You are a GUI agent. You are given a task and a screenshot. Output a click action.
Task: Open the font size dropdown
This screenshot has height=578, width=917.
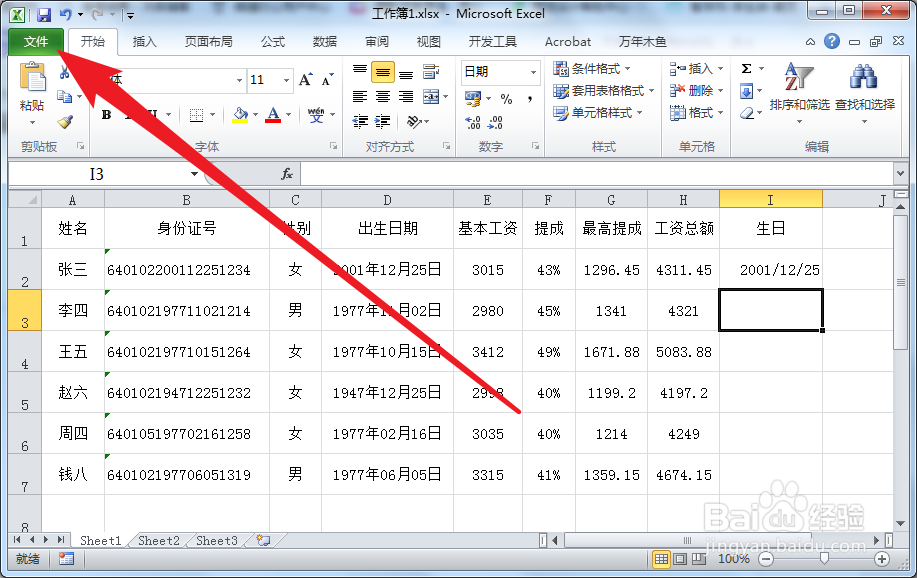pyautogui.click(x=284, y=80)
